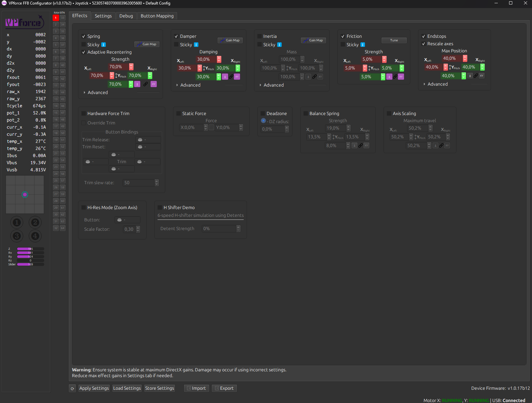The image size is (532, 403).
Task: Open the Debug tab
Action: pos(126,16)
